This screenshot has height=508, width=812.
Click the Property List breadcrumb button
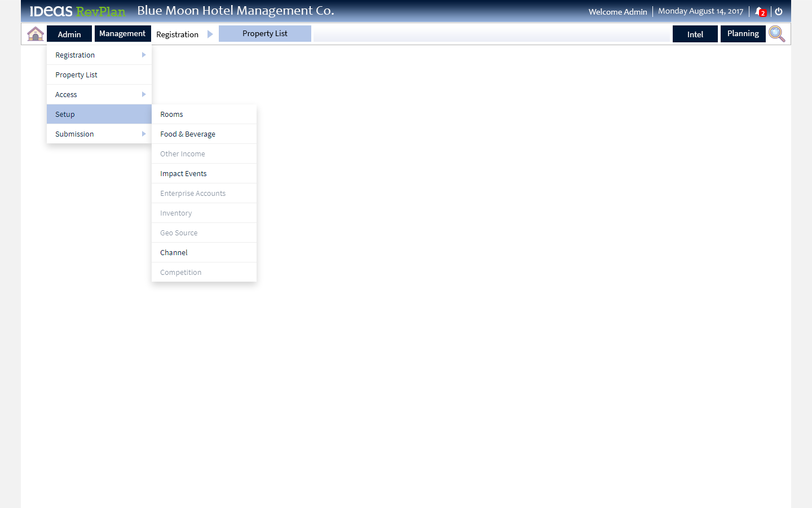click(265, 33)
